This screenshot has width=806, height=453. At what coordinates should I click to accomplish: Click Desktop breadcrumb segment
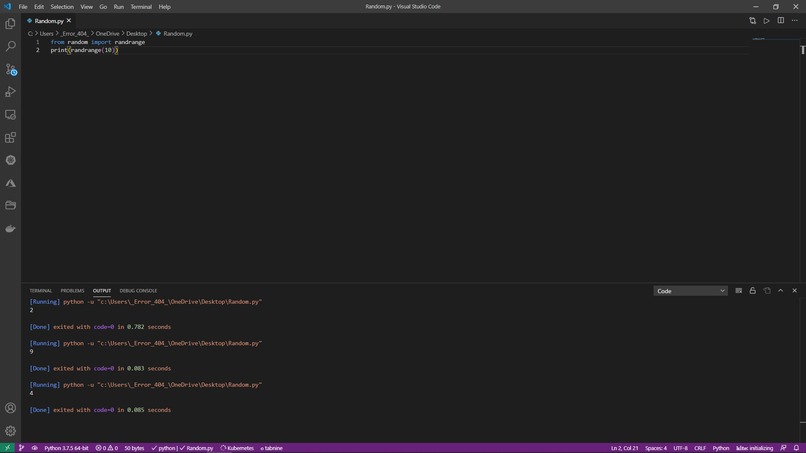pos(137,33)
